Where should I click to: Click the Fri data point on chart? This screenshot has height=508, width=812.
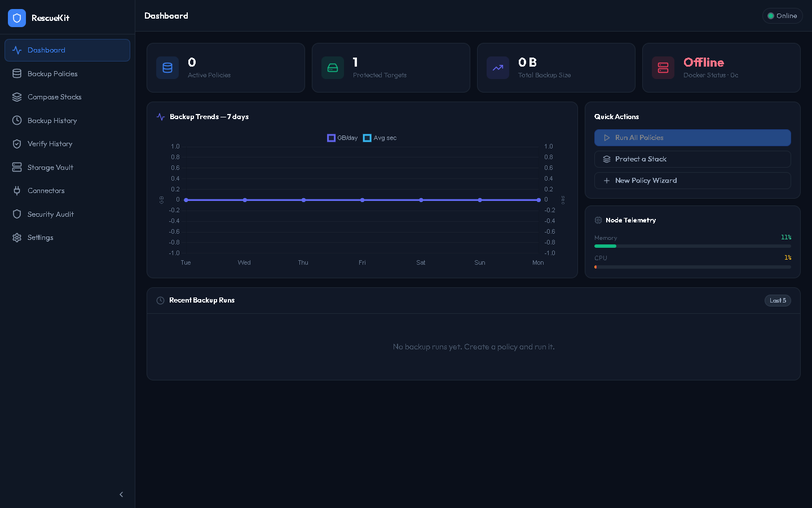pyautogui.click(x=362, y=200)
